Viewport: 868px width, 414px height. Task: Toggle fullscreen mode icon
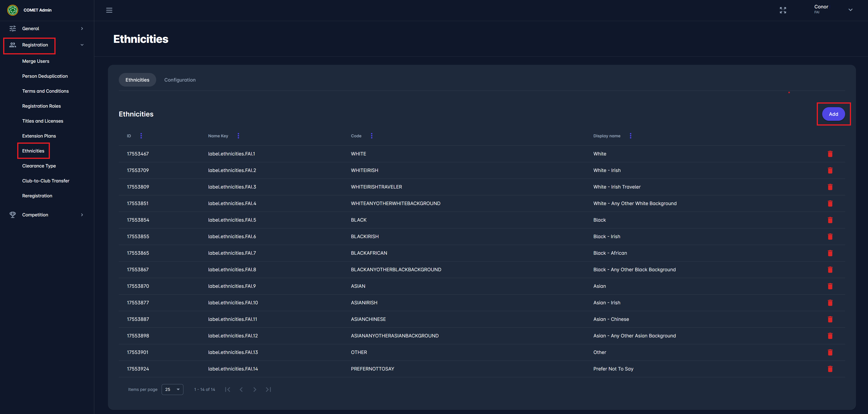coord(783,10)
